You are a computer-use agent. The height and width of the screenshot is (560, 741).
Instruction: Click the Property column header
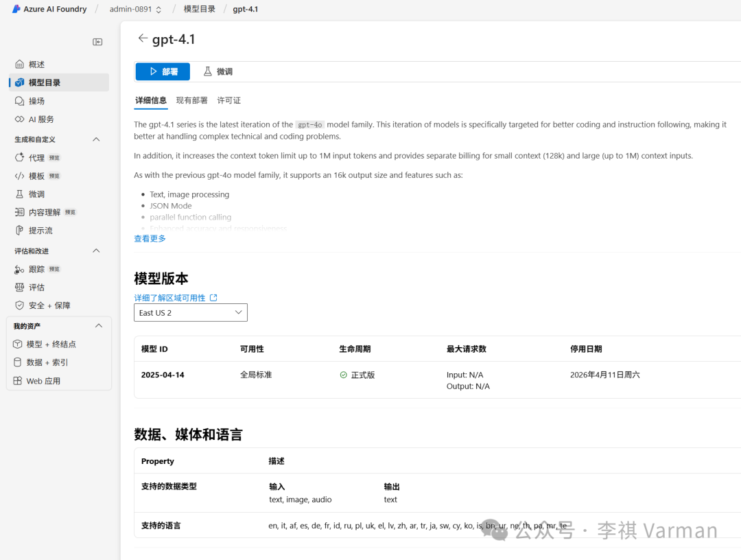pos(158,461)
